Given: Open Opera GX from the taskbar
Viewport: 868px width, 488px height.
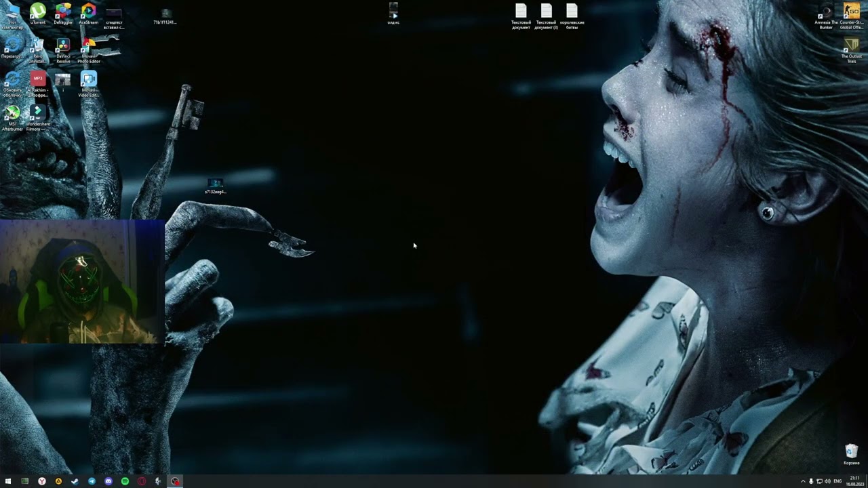Looking at the screenshot, I should coord(142,481).
